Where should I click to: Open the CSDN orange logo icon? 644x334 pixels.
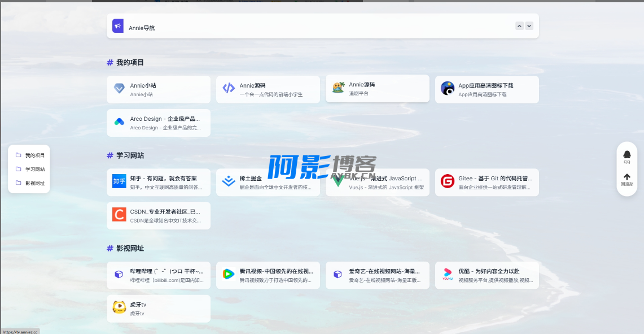pyautogui.click(x=119, y=215)
